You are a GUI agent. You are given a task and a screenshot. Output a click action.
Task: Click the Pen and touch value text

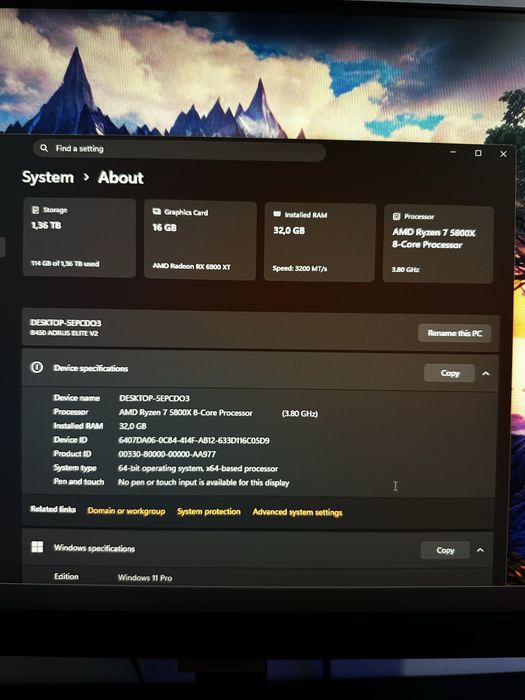point(204,482)
